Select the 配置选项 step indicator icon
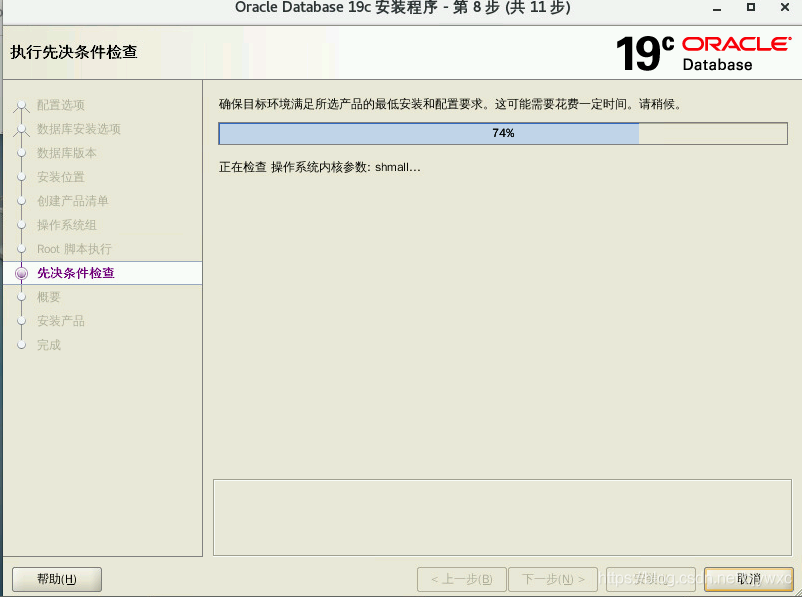The image size is (802, 597). [x=20, y=104]
